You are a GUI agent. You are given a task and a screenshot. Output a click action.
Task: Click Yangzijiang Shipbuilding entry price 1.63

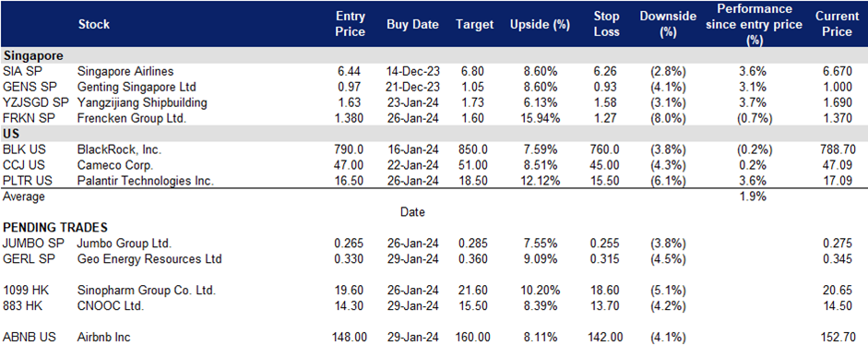click(351, 102)
